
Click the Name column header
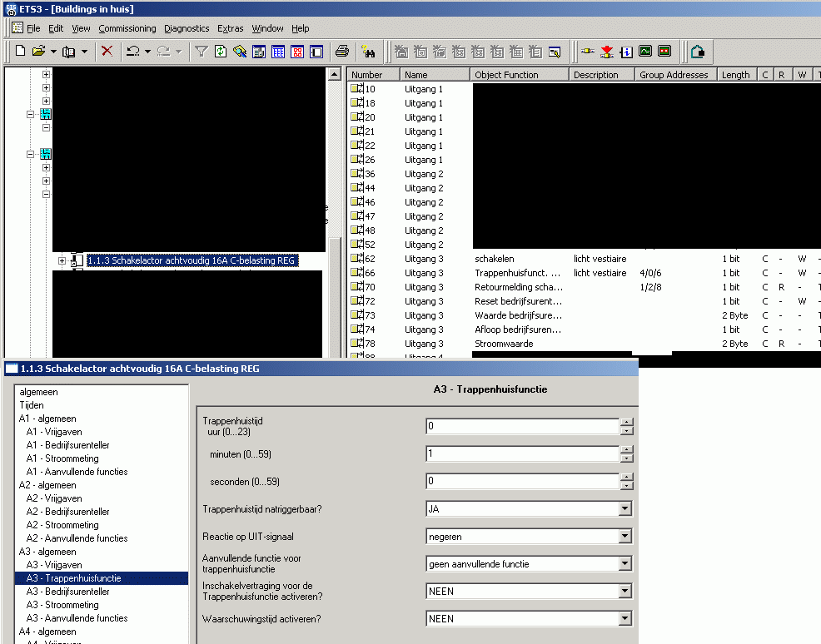(x=435, y=75)
